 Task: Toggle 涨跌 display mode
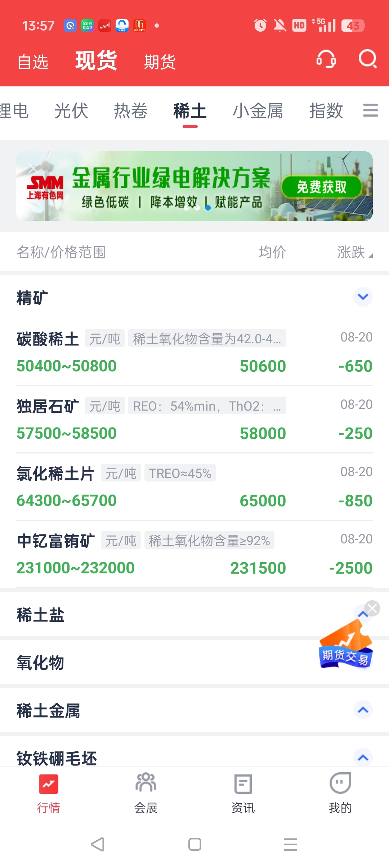click(355, 252)
